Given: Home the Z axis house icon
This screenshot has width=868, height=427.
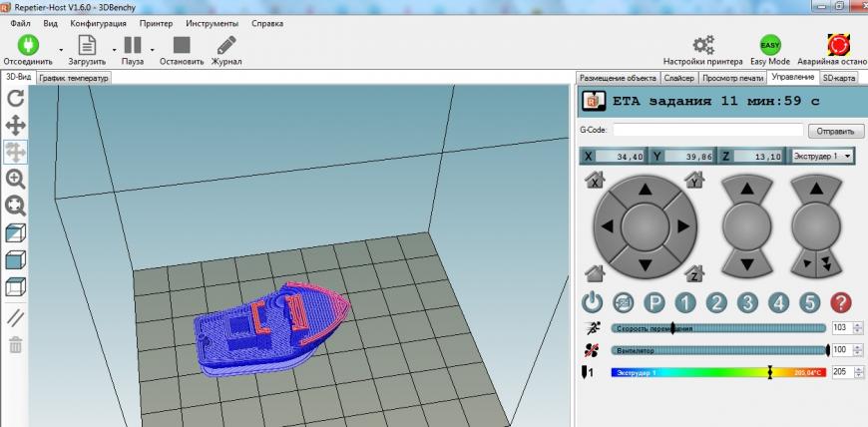Looking at the screenshot, I should pyautogui.click(x=694, y=273).
